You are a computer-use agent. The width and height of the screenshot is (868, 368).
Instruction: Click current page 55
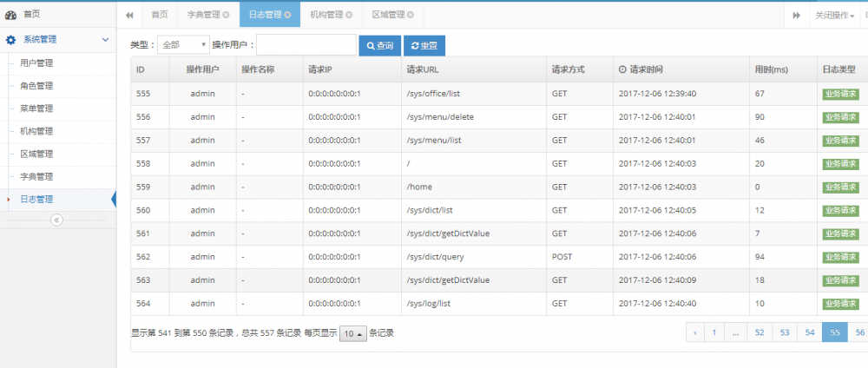click(835, 332)
